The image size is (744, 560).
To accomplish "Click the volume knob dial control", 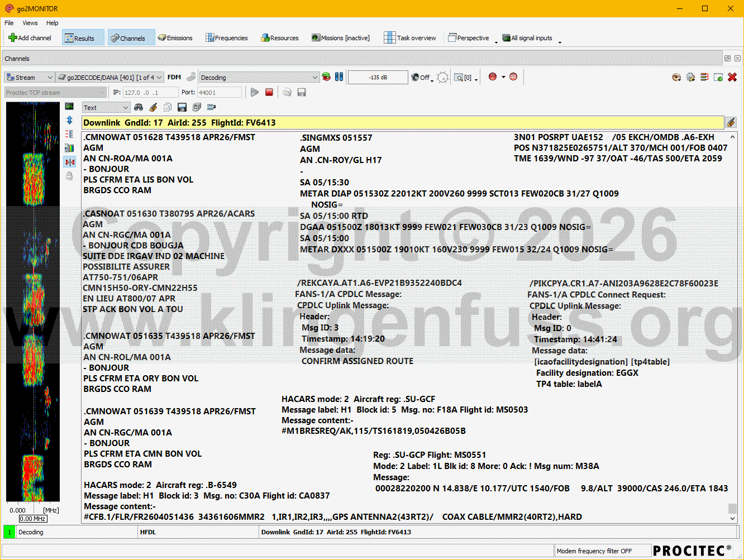I will (x=442, y=78).
